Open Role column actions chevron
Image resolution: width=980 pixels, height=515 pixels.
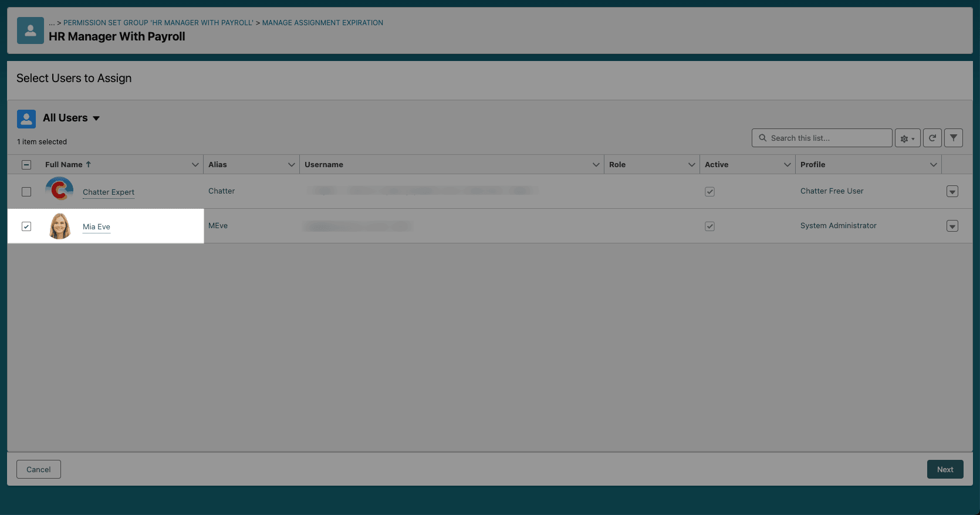pos(691,165)
